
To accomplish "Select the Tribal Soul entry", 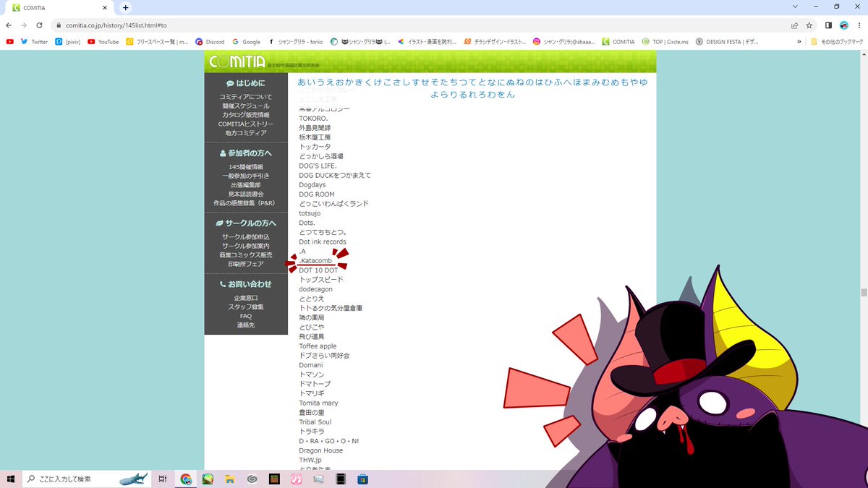I will click(x=315, y=422).
